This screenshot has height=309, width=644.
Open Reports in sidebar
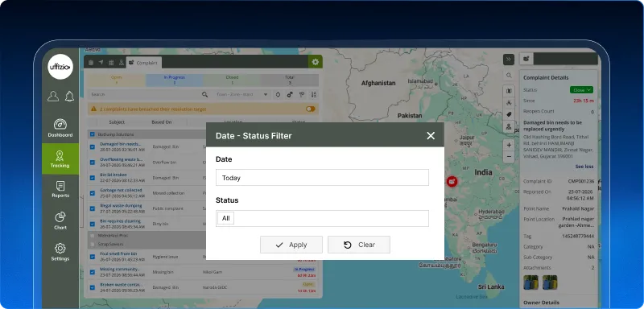(x=60, y=190)
